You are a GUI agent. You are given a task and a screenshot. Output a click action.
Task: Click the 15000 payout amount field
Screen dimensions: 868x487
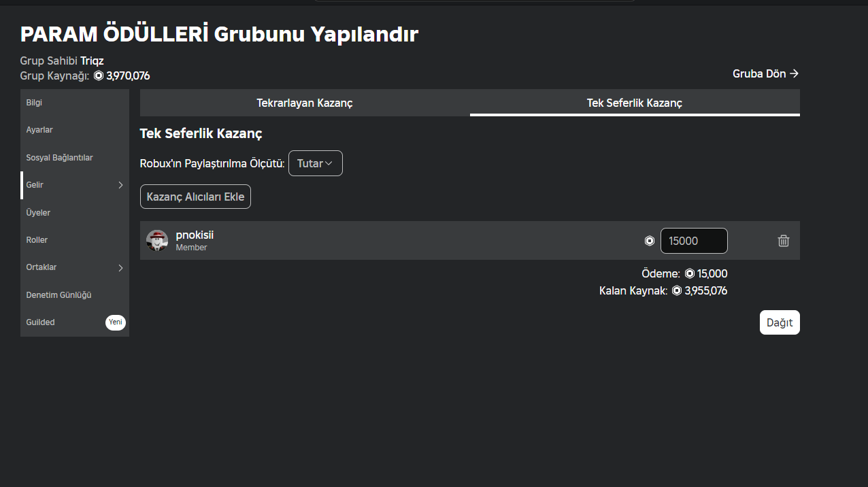click(693, 241)
